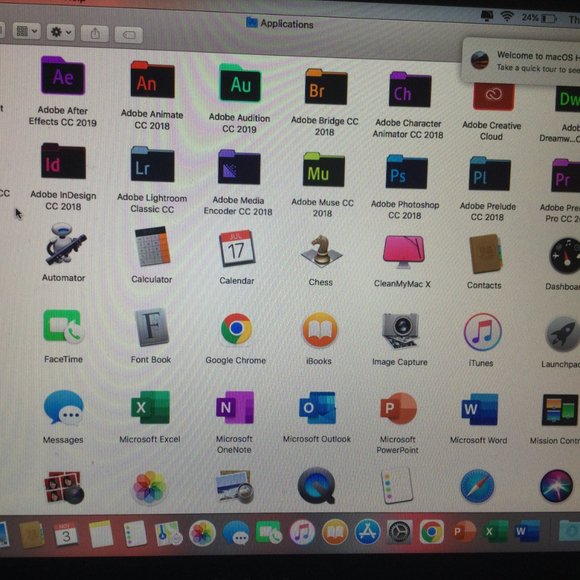Select the Photo Booth app icon
Image resolution: width=580 pixels, height=580 pixels.
(x=64, y=488)
